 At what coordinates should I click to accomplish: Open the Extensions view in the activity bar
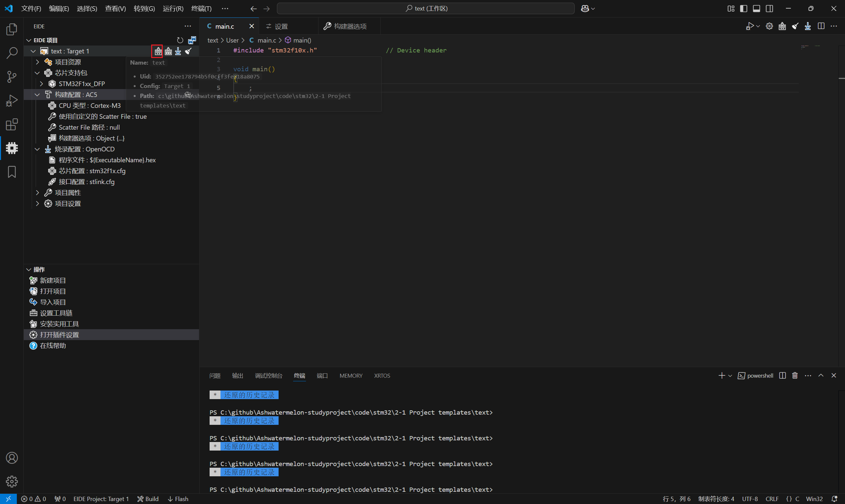12,125
